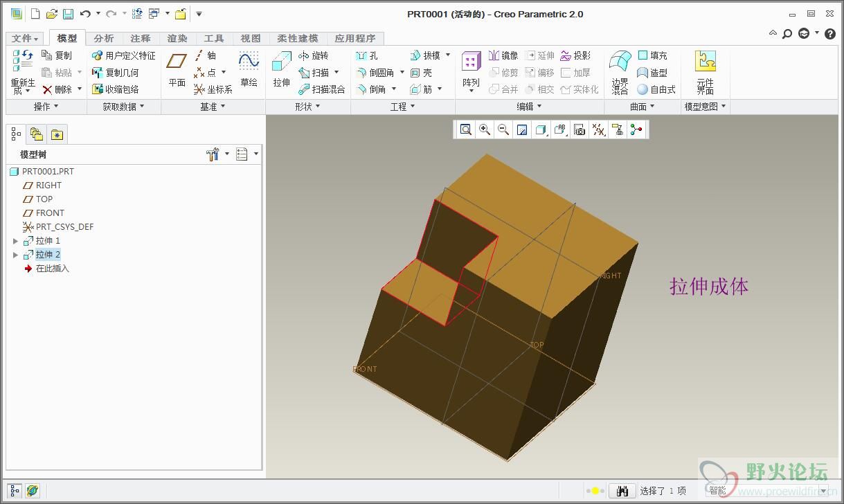The width and height of the screenshot is (844, 504).
Task: Apply the 壳 (Shell) feature
Action: tap(421, 73)
